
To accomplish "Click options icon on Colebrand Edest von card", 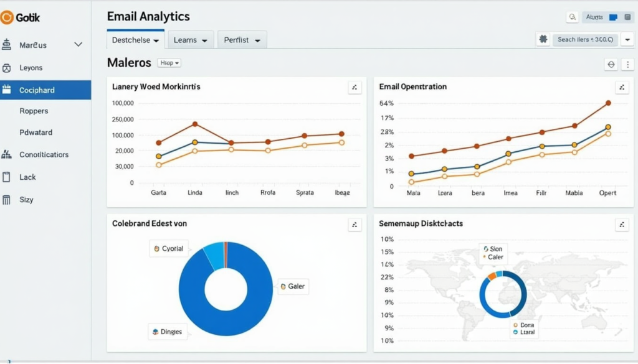I will tap(355, 225).
